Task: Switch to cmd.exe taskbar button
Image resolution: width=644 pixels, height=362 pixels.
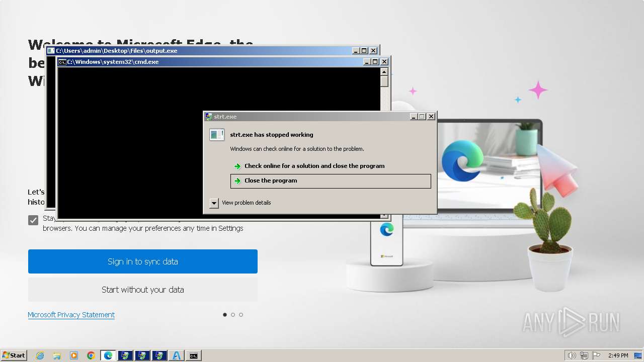Action: [193, 355]
